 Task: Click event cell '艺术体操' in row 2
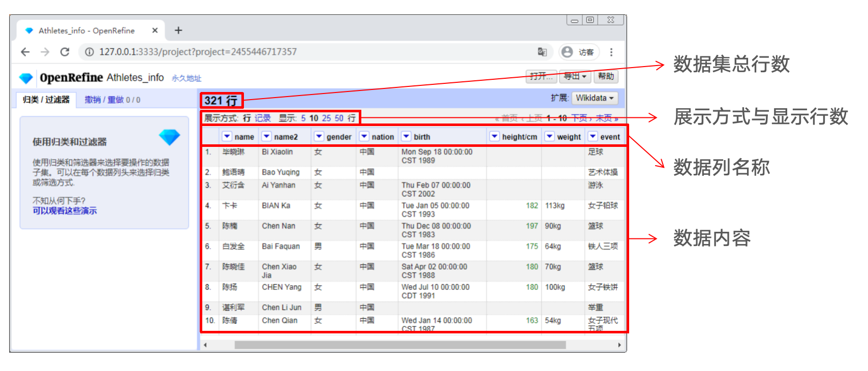click(x=603, y=172)
